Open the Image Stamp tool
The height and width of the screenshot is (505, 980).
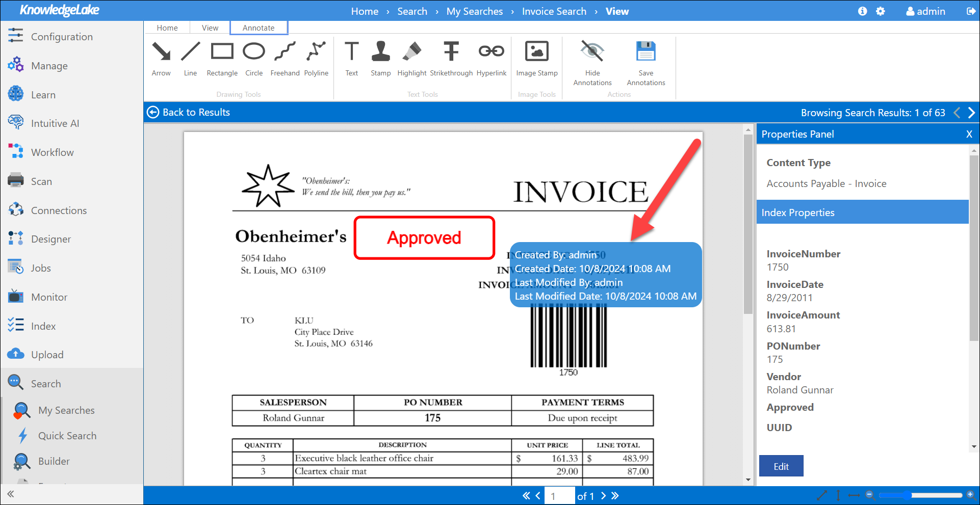click(x=537, y=59)
